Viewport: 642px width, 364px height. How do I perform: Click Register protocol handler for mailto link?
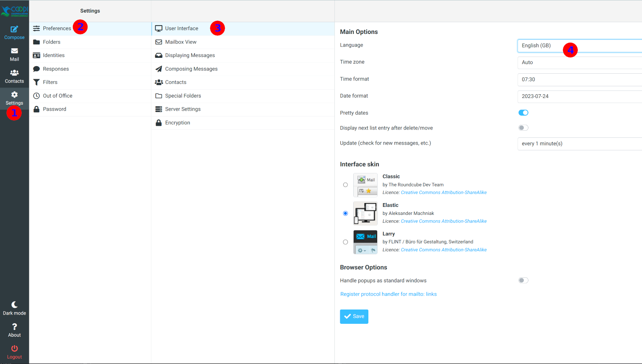388,294
